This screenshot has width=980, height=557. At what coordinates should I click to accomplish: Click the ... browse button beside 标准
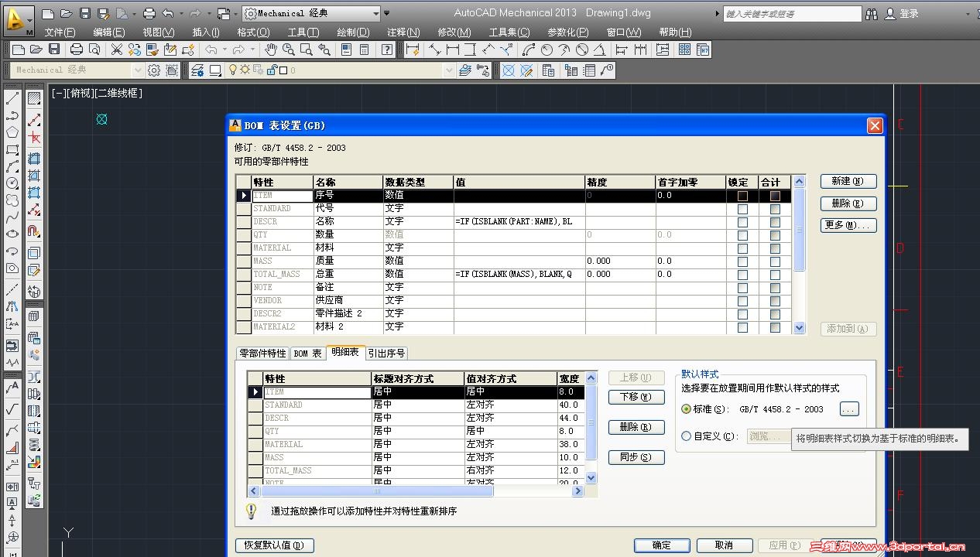(x=849, y=409)
